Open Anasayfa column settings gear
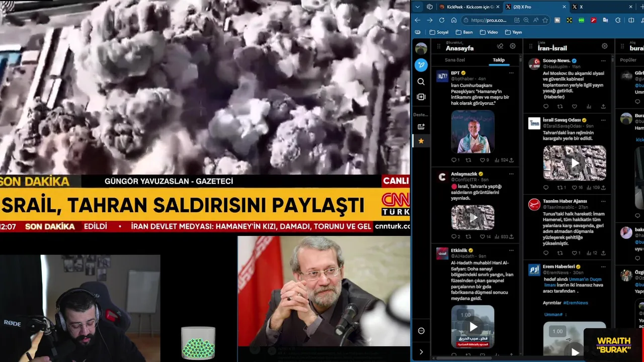Screen dimensions: 644x362 click(x=513, y=46)
